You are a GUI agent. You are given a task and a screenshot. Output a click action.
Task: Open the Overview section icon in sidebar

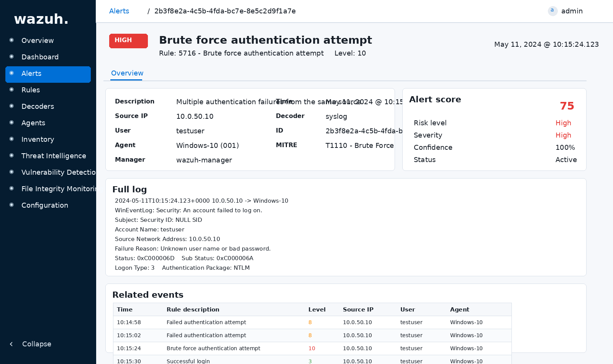(x=11, y=40)
